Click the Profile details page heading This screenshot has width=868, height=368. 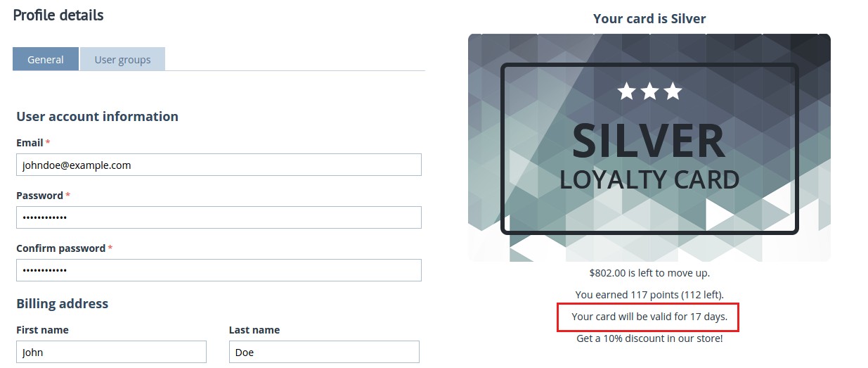[58, 15]
